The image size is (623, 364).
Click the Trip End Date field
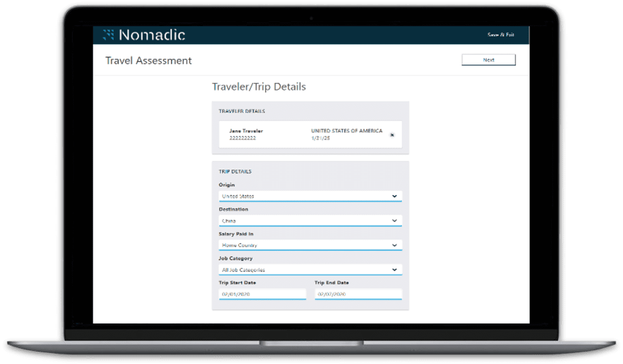click(358, 294)
